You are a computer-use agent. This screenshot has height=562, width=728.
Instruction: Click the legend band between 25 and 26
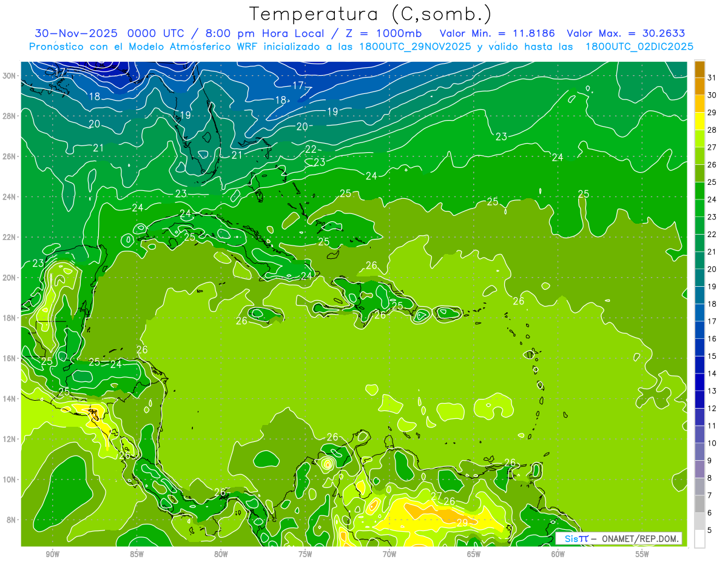click(699, 173)
